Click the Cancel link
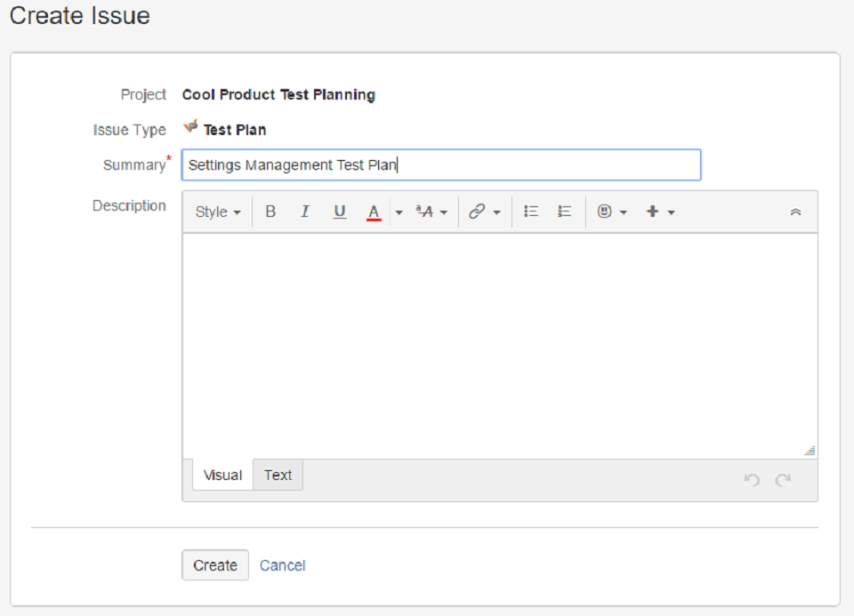The height and width of the screenshot is (616, 854). pos(282,565)
